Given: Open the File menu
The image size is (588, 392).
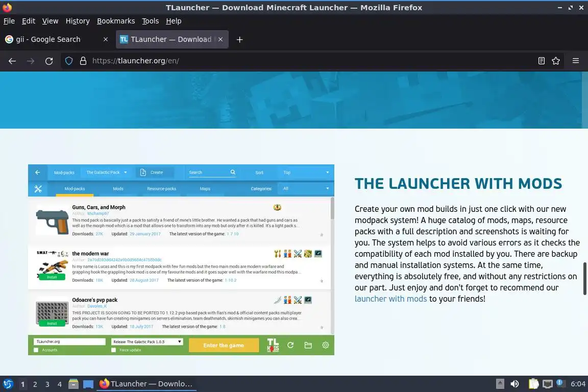Looking at the screenshot, I should click(9, 21).
